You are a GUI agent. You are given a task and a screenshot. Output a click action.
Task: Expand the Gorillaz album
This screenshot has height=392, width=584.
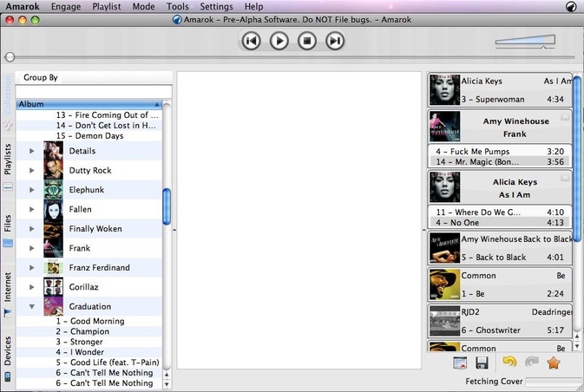click(x=32, y=286)
